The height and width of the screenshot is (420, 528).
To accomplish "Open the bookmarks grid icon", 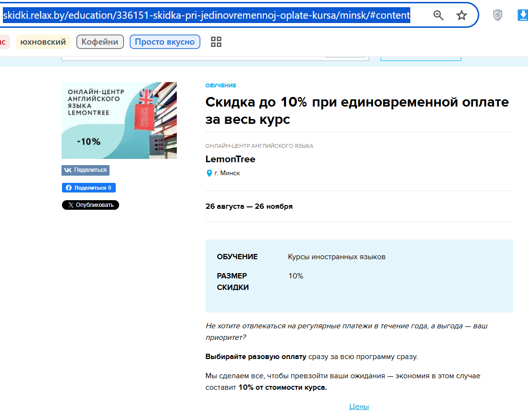I will point(216,42).
